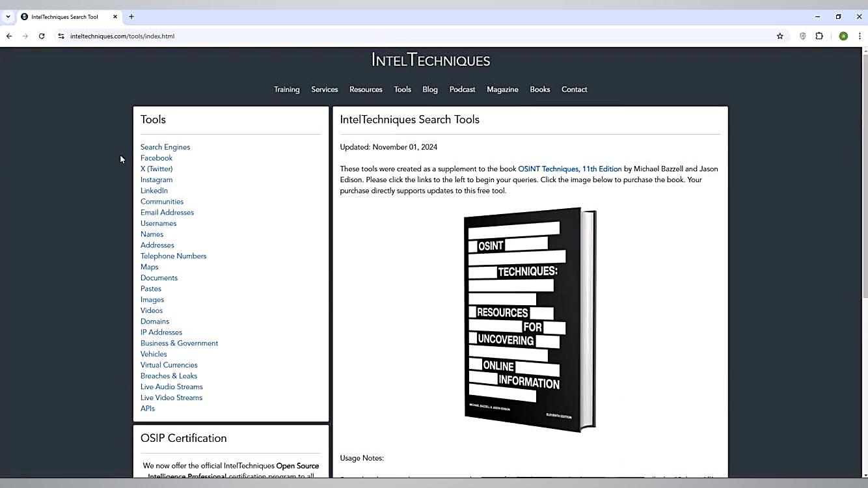868x488 pixels.
Task: Reload the page with the refresh icon
Action: [42, 36]
